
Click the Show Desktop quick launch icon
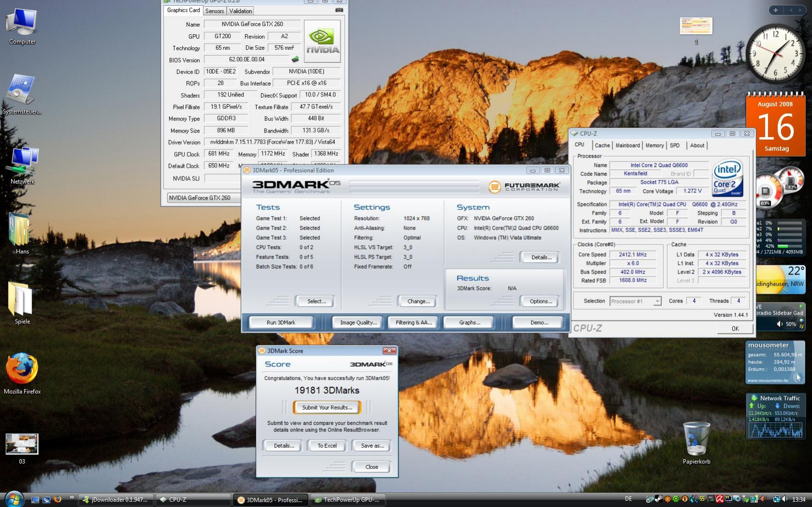(35, 500)
